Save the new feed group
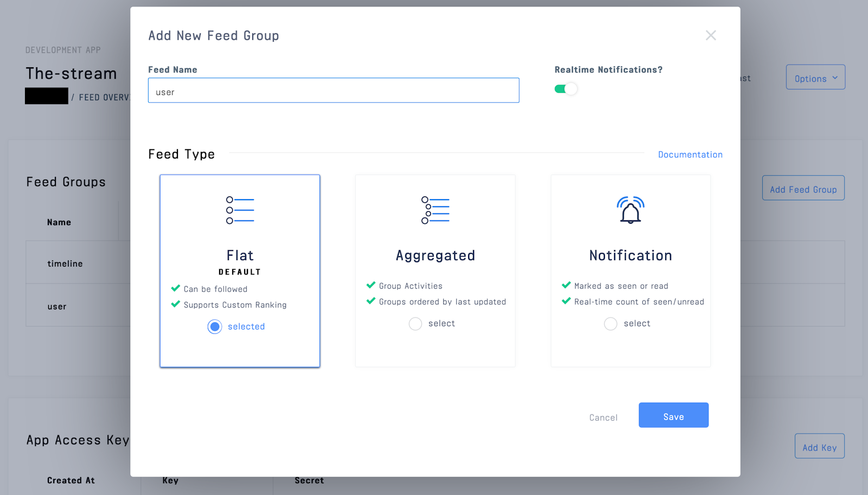 tap(673, 415)
